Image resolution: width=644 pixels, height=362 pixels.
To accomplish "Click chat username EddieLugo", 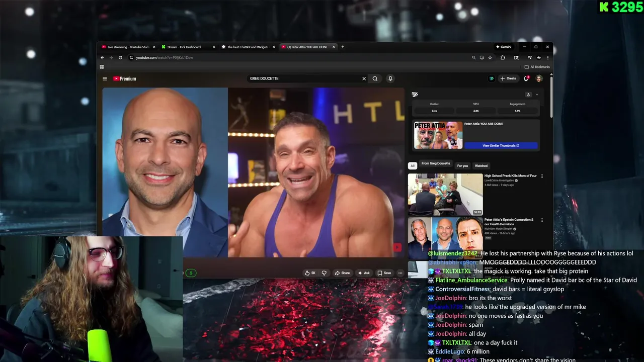I will click(x=449, y=351).
